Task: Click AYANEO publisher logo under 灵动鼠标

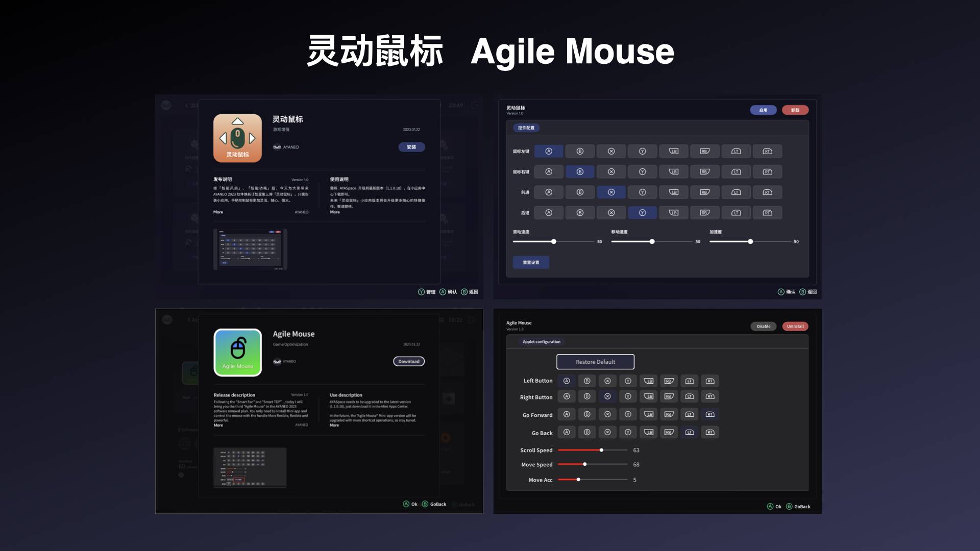Action: pos(277,147)
